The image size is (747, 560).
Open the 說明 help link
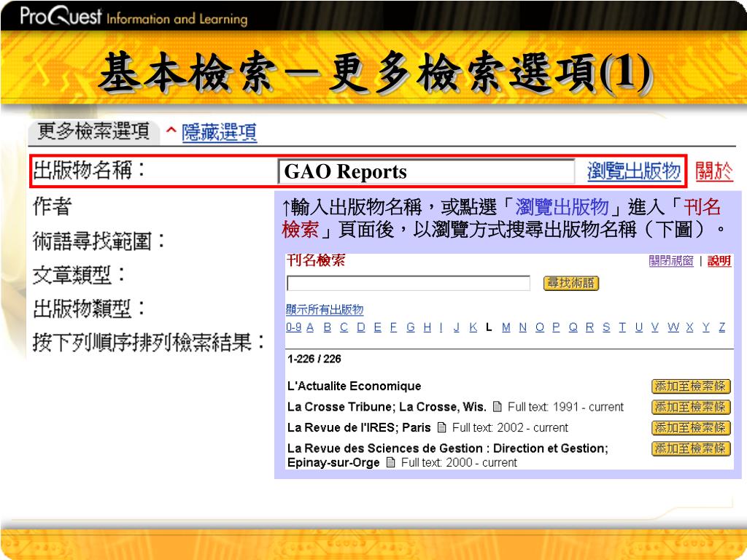coord(719,260)
